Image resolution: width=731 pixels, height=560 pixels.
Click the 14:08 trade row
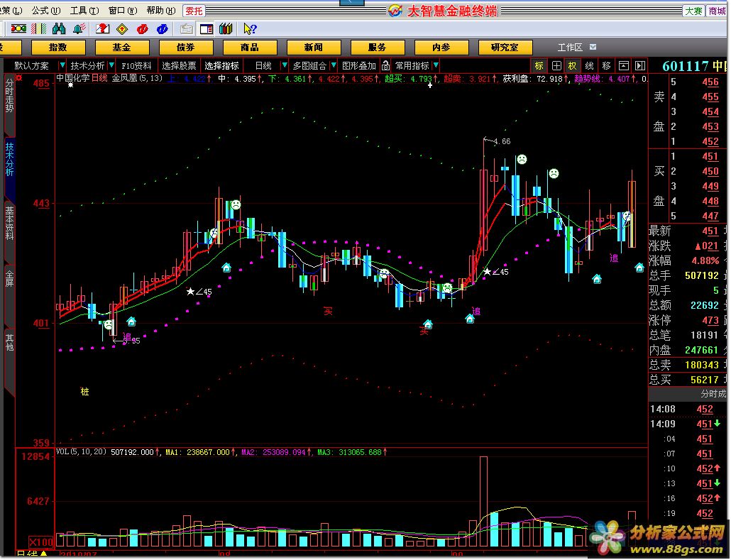tap(688, 410)
